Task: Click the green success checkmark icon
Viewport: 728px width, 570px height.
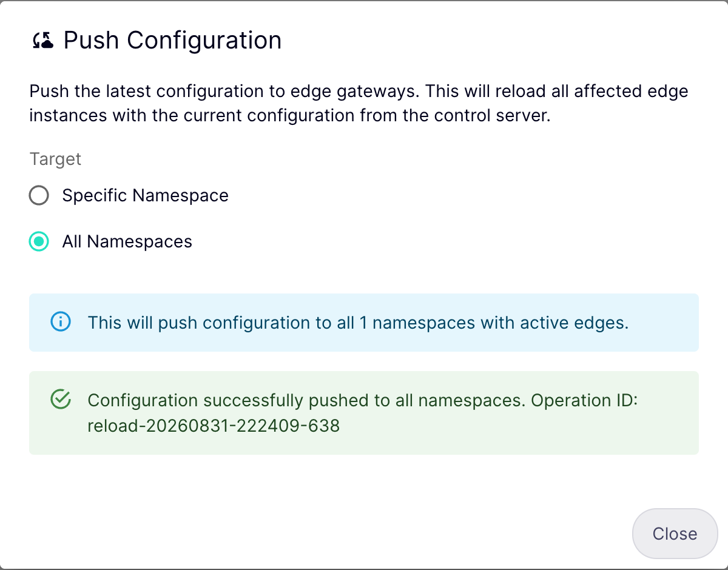Action: click(61, 400)
